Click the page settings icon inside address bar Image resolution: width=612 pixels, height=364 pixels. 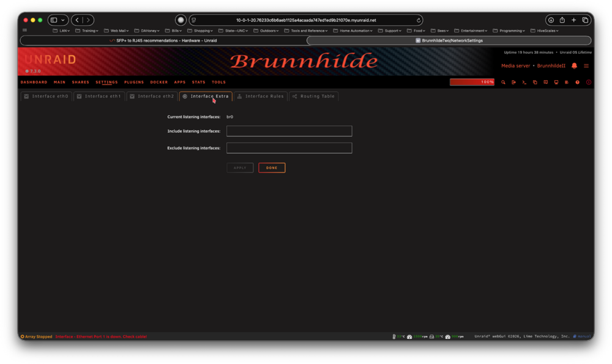(193, 20)
